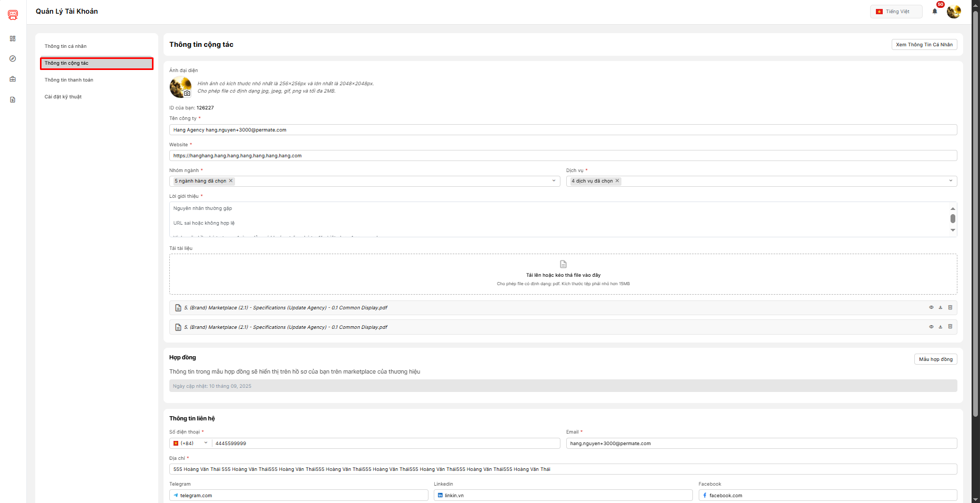Open the Cài đặt kỹ thuật tab
This screenshot has height=503, width=980.
point(63,97)
